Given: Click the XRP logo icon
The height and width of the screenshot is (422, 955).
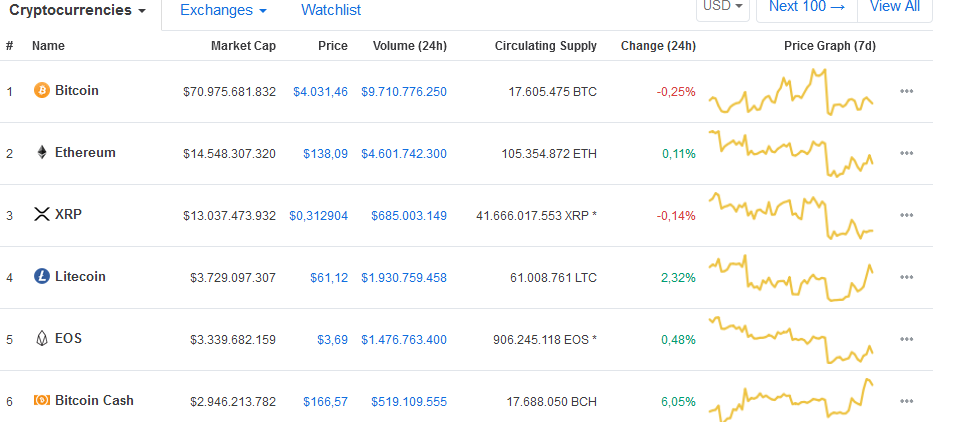Looking at the screenshot, I should point(41,214).
